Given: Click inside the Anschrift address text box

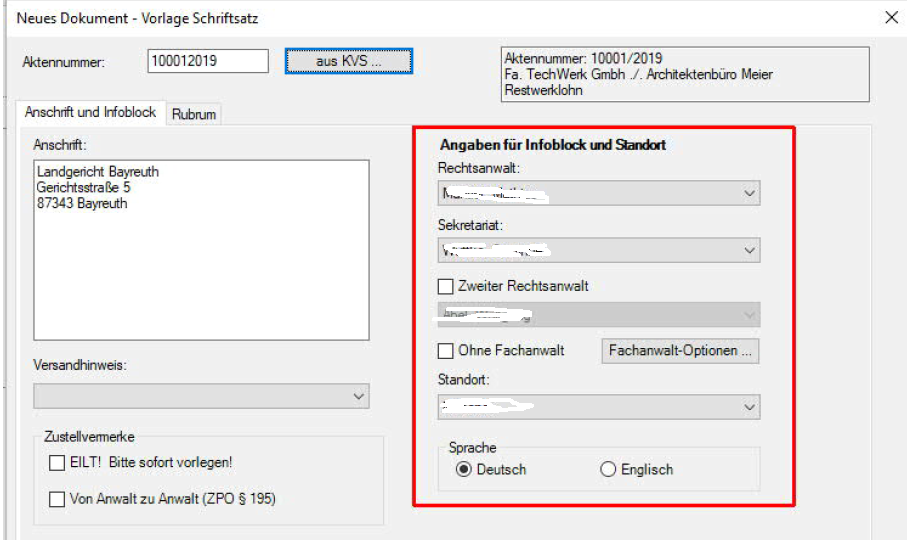Looking at the screenshot, I should point(201,250).
